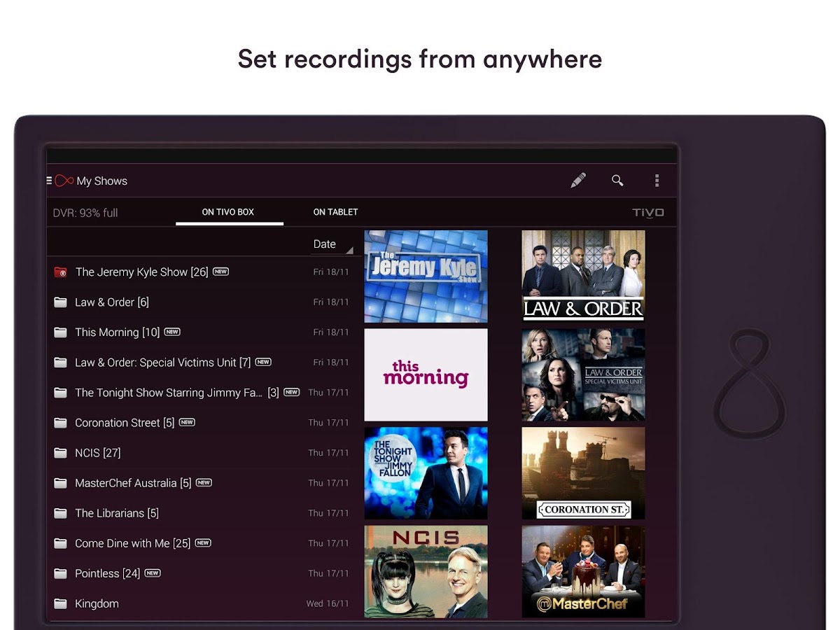Screen dimensions: 840x630
Task: Click the TiVo logo
Action: tap(648, 213)
